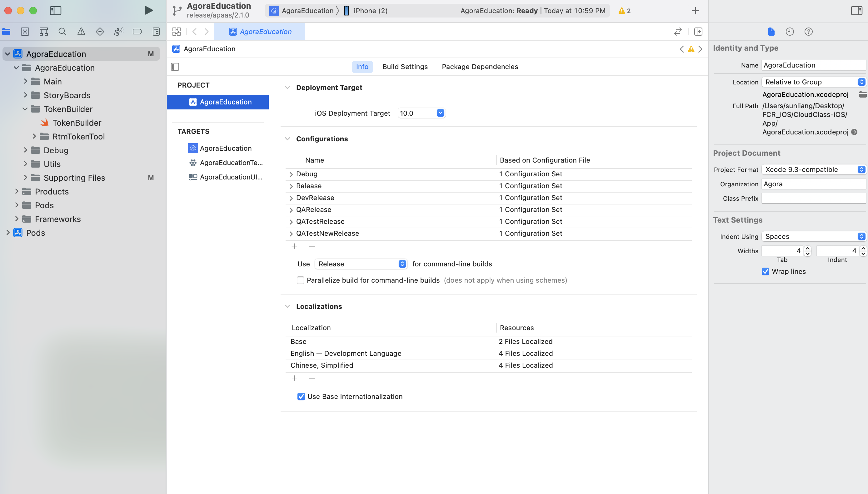Open the command-line builds Release dropdown
Viewport: 868px width, 494px height.
[x=361, y=264]
